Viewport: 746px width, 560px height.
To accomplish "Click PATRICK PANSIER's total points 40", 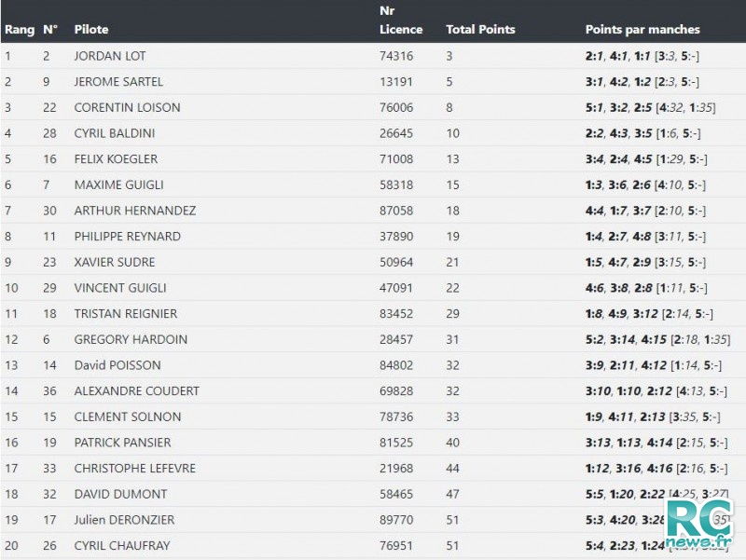I will coord(452,443).
